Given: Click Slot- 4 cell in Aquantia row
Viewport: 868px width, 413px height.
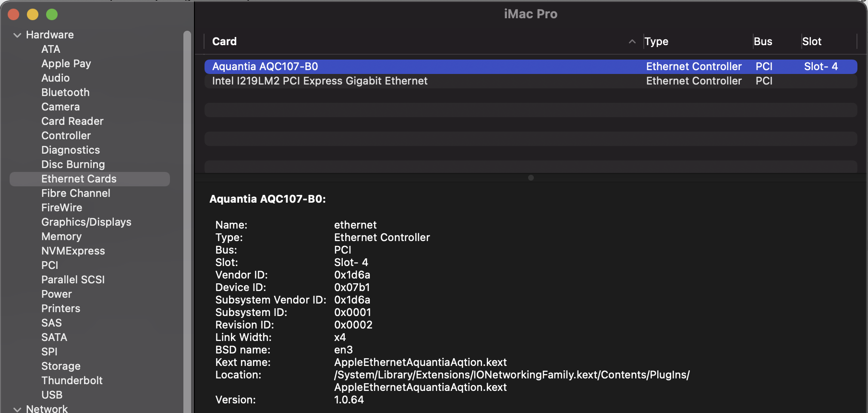Looking at the screenshot, I should click(x=821, y=67).
